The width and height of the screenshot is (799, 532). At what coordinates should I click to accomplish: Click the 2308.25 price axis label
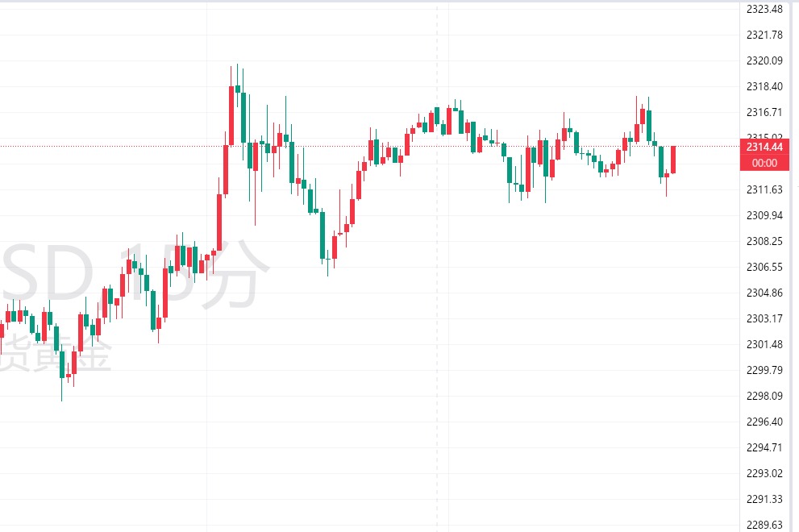pyautogui.click(x=764, y=241)
